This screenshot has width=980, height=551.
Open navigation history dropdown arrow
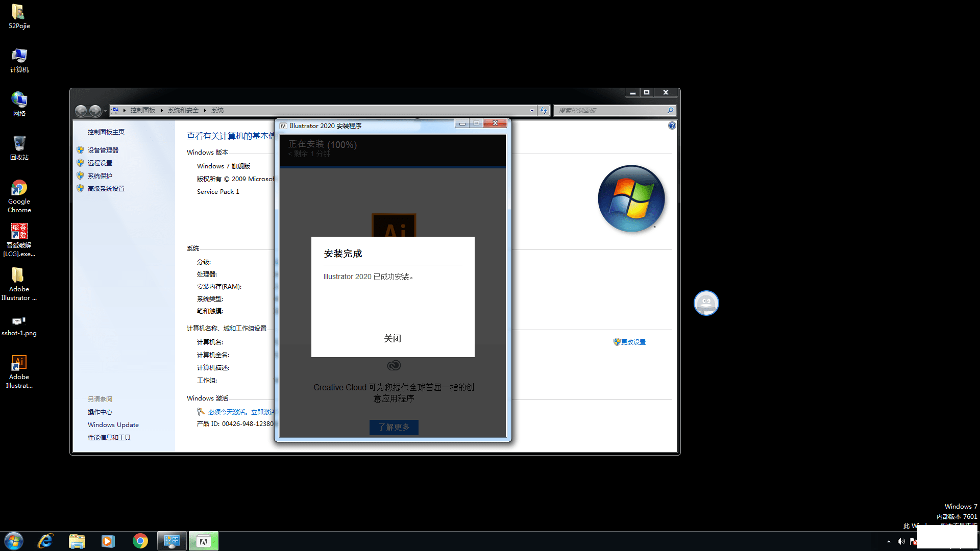tap(105, 111)
